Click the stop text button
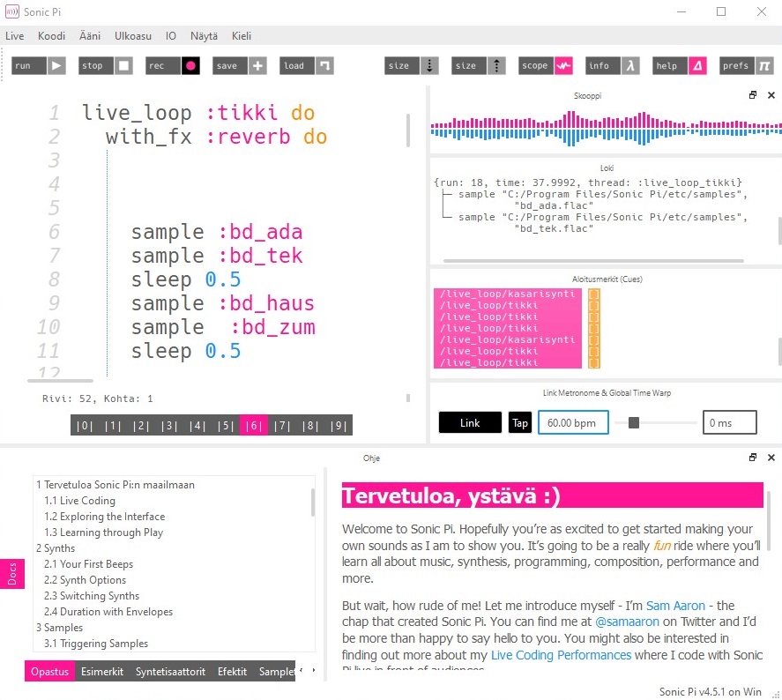This screenshot has height=700, width=782. click(x=96, y=65)
